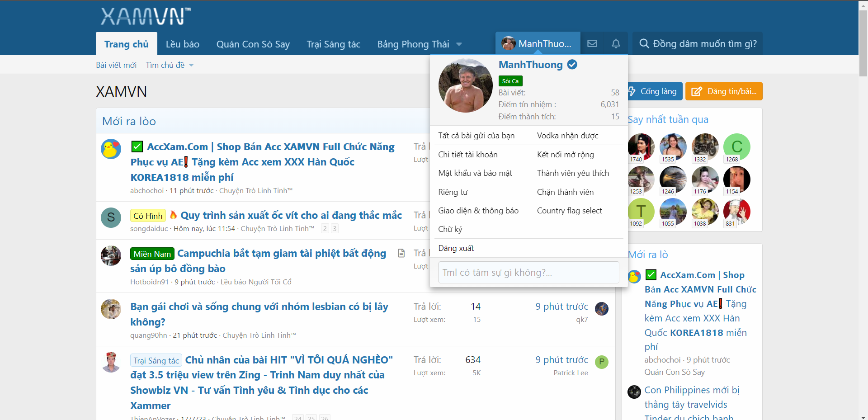Click the status update input field
The width and height of the screenshot is (868, 420).
(528, 273)
